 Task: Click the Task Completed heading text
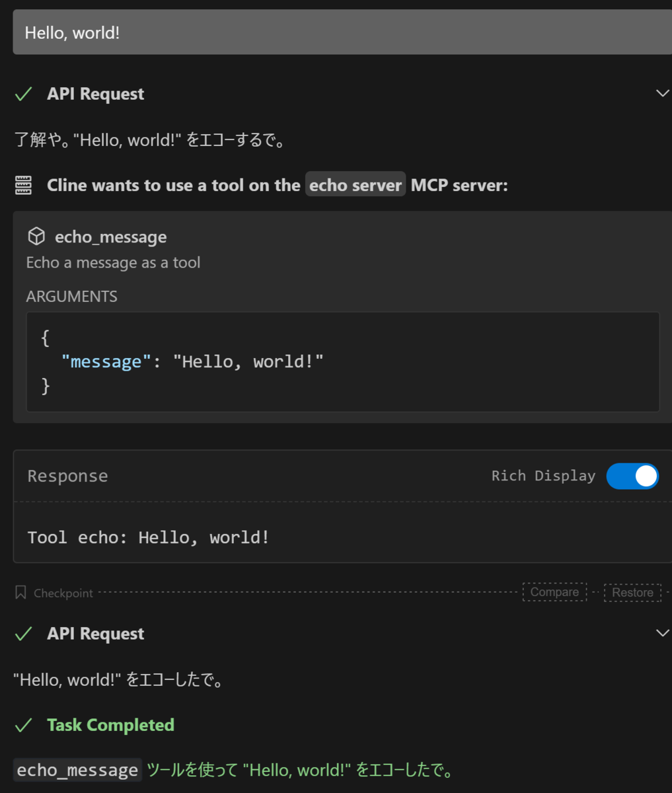(x=111, y=725)
